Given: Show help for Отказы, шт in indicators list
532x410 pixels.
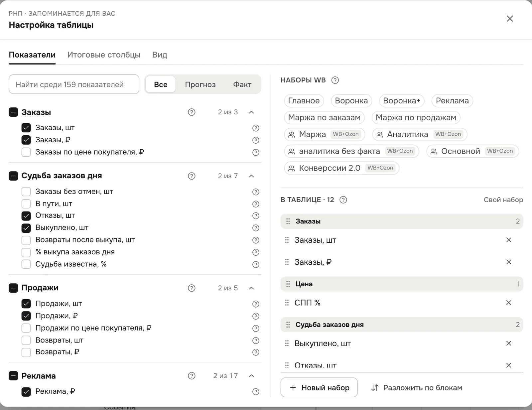Looking at the screenshot, I should point(256,216).
